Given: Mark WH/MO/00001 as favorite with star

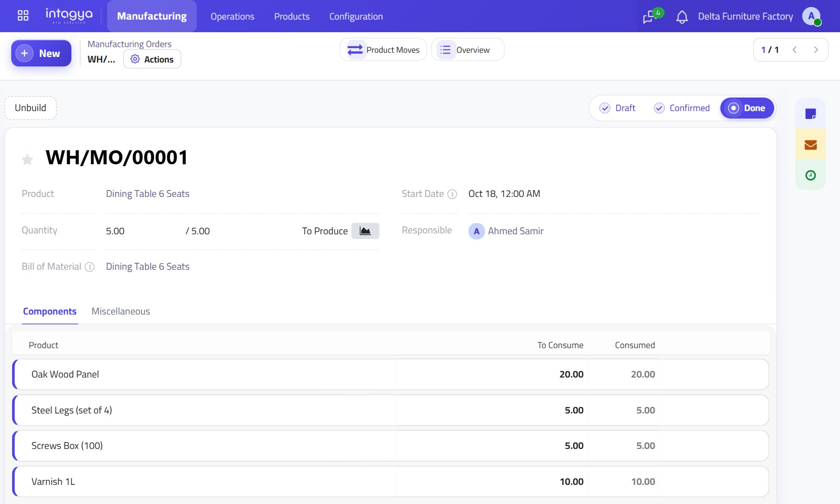Looking at the screenshot, I should point(28,160).
